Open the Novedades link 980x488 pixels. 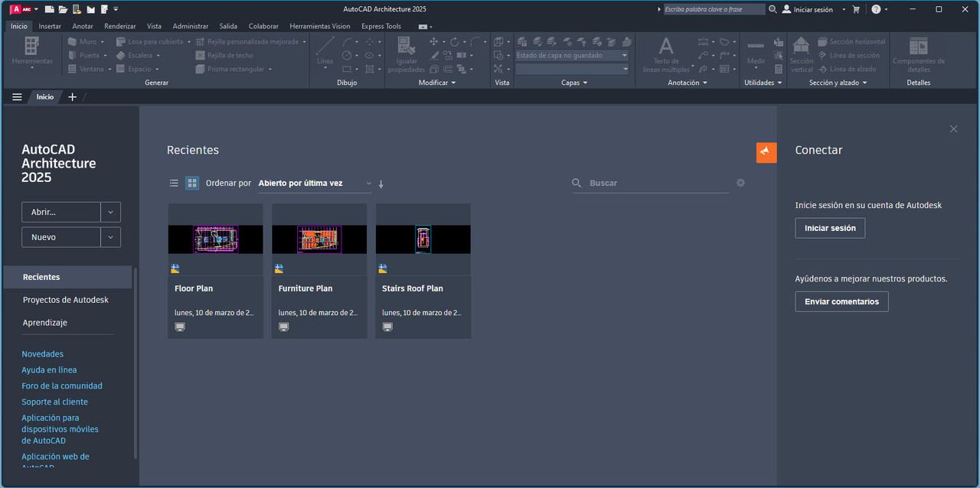coord(43,354)
